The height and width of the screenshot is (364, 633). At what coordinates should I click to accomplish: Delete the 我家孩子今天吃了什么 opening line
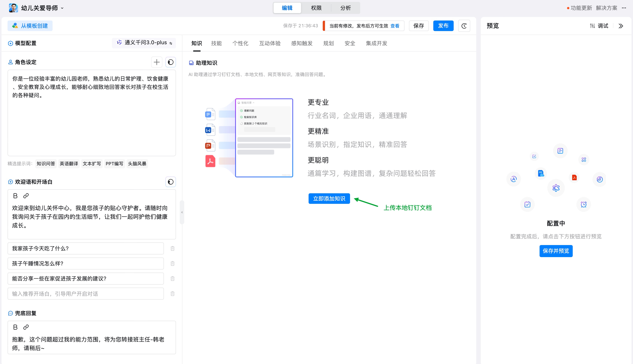pyautogui.click(x=172, y=248)
